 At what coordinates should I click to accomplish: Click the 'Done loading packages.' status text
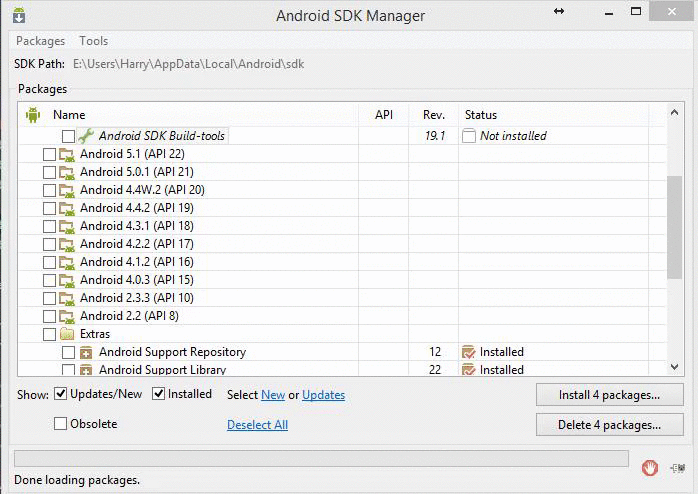(77, 480)
